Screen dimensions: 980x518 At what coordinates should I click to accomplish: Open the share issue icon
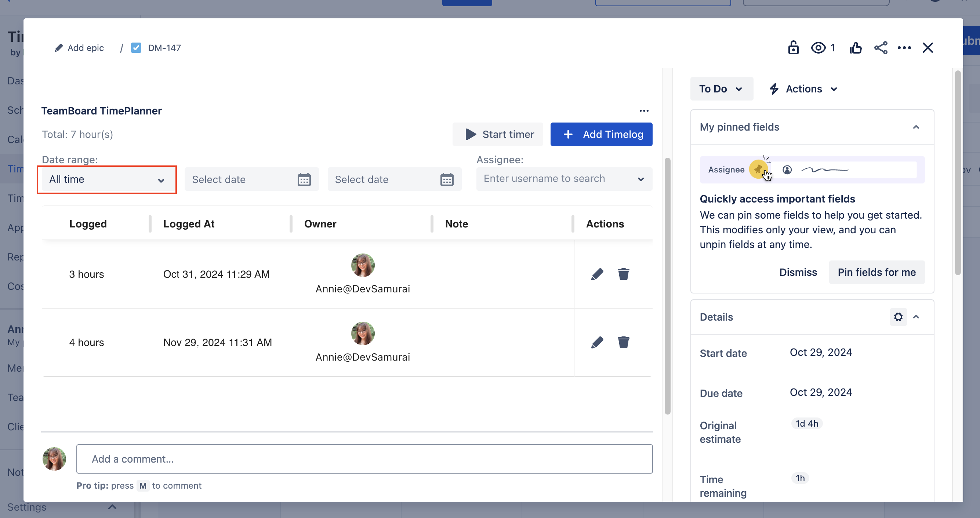click(x=880, y=48)
